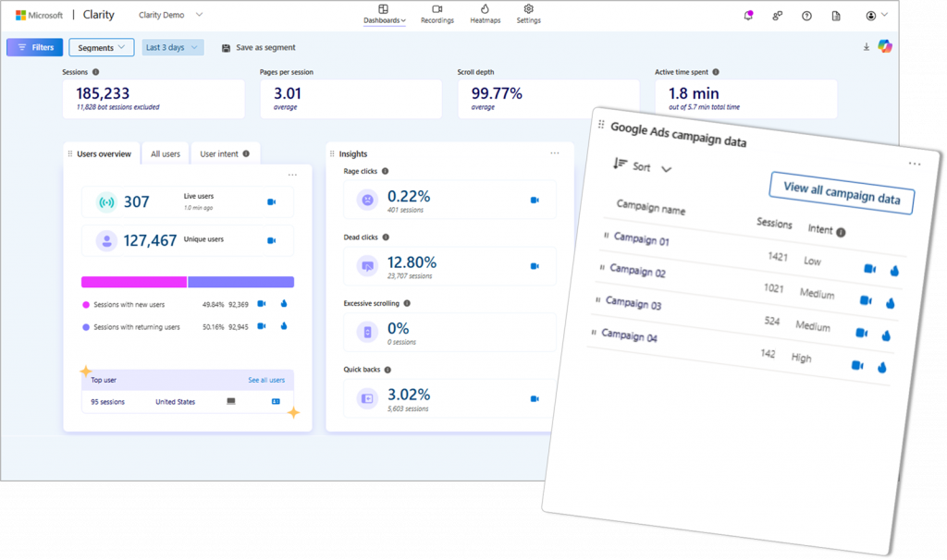Switch to User intent tab

pyautogui.click(x=225, y=154)
